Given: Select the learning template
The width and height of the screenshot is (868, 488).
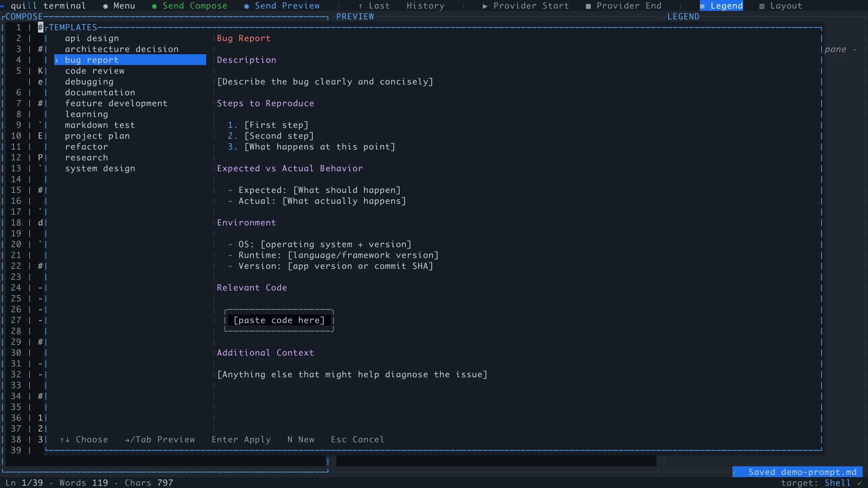Looking at the screenshot, I should click(130, 114).
